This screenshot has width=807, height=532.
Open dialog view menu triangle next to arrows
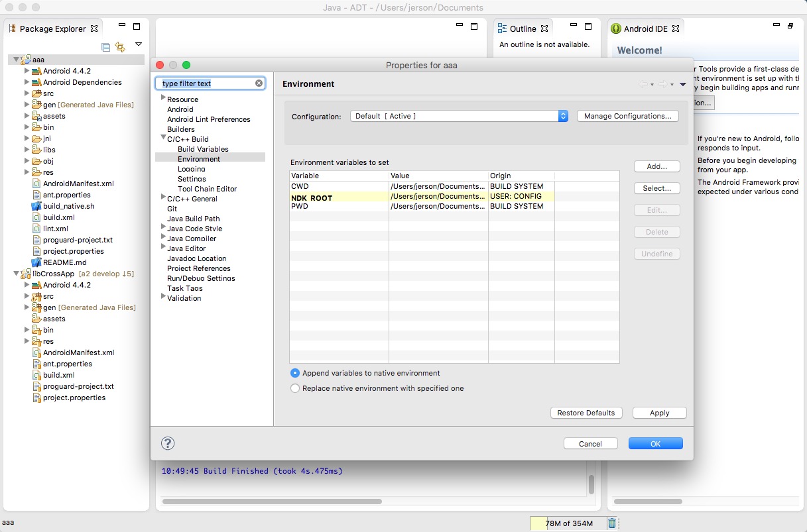click(683, 84)
